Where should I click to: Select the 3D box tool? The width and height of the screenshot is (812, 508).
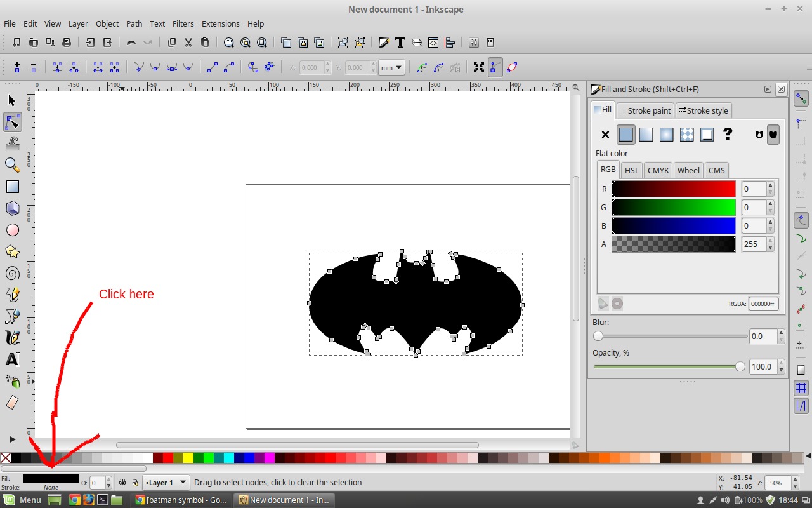[x=12, y=208]
